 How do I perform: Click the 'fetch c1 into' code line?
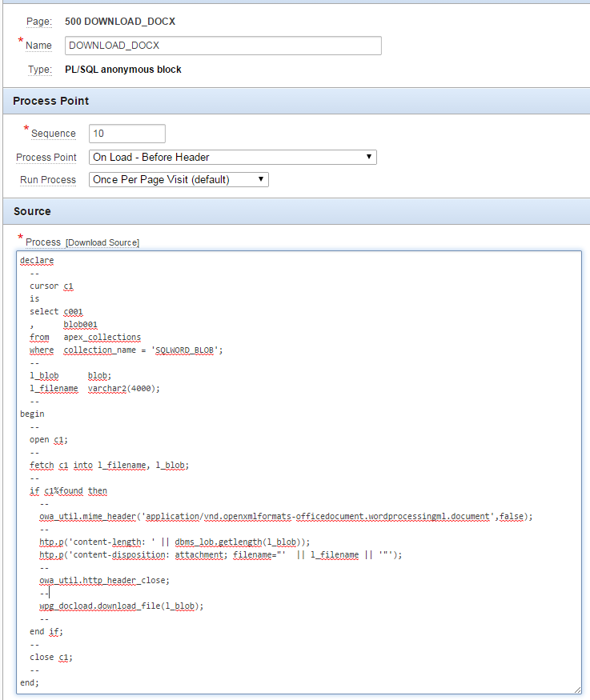tap(110, 465)
